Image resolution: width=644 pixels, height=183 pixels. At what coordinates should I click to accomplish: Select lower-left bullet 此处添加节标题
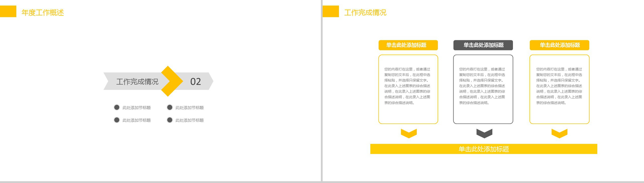click(x=136, y=120)
